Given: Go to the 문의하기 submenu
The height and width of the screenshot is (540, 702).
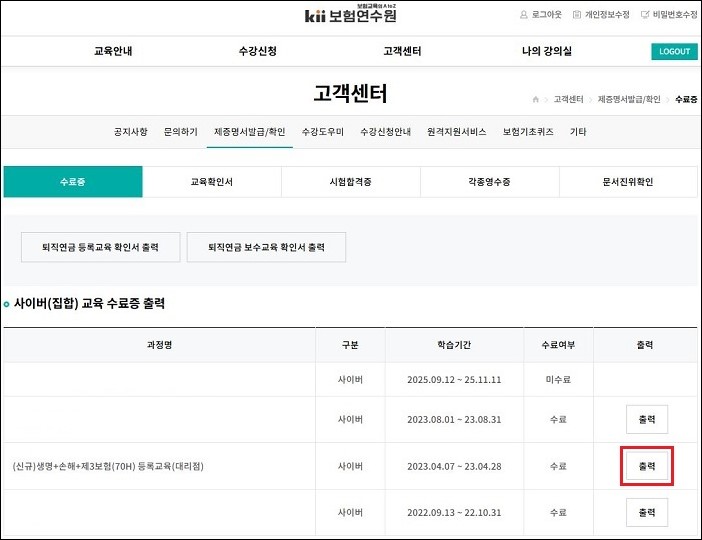Looking at the screenshot, I should pyautogui.click(x=181, y=132).
